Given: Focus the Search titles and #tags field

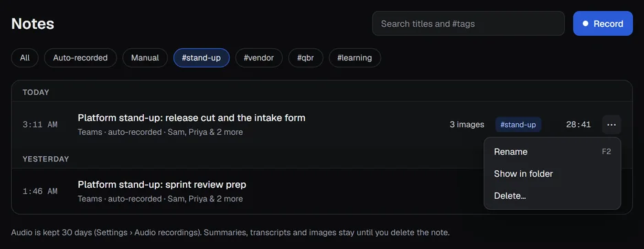Looking at the screenshot, I should pos(469,23).
